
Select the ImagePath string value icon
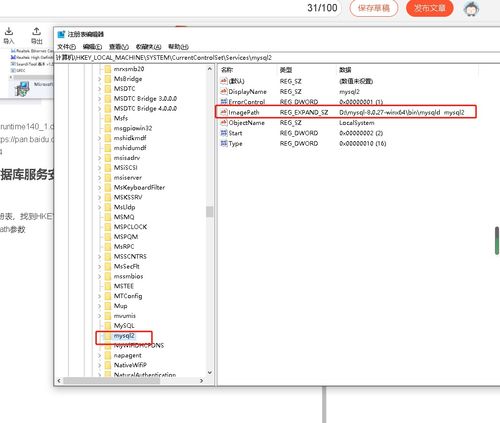pyautogui.click(x=224, y=112)
